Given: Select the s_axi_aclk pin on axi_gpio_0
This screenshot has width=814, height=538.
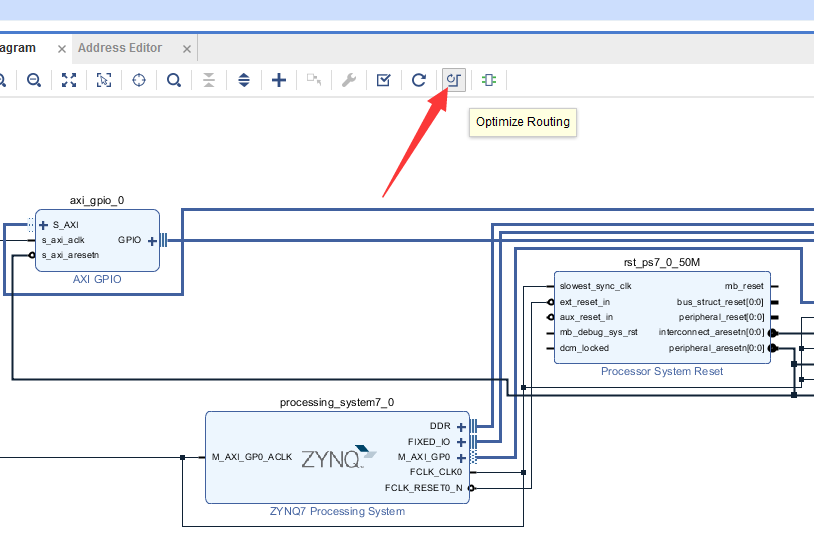Looking at the screenshot, I should coord(63,240).
